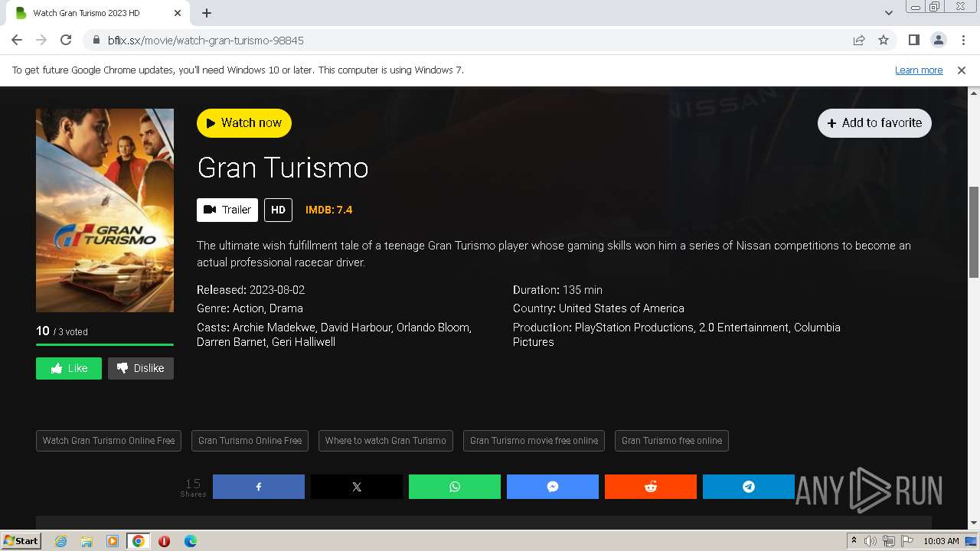
Task: Share on Messenger
Action: pyautogui.click(x=553, y=487)
